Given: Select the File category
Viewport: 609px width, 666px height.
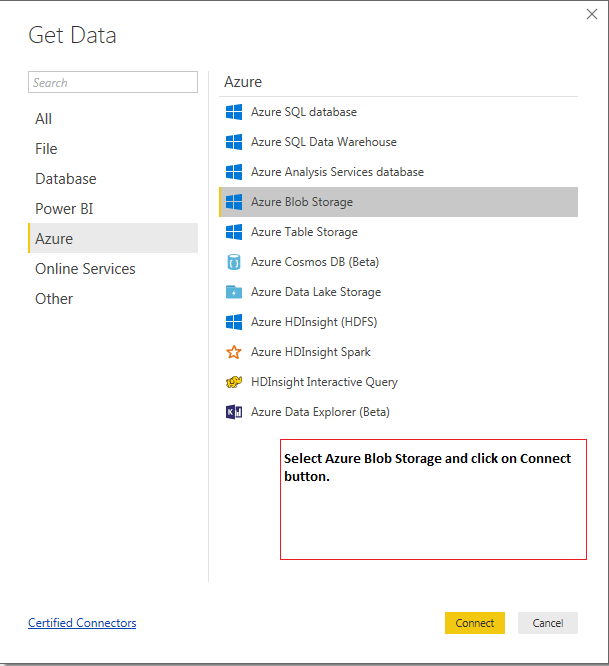Looking at the screenshot, I should point(113,149).
